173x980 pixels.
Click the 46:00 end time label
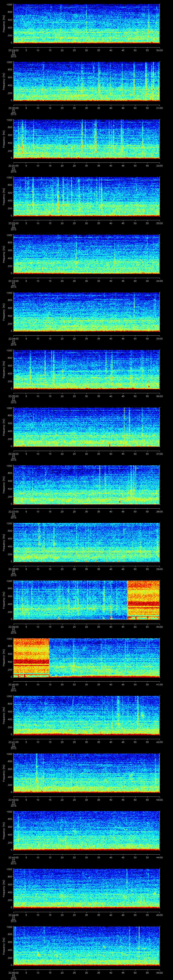coord(160,972)
